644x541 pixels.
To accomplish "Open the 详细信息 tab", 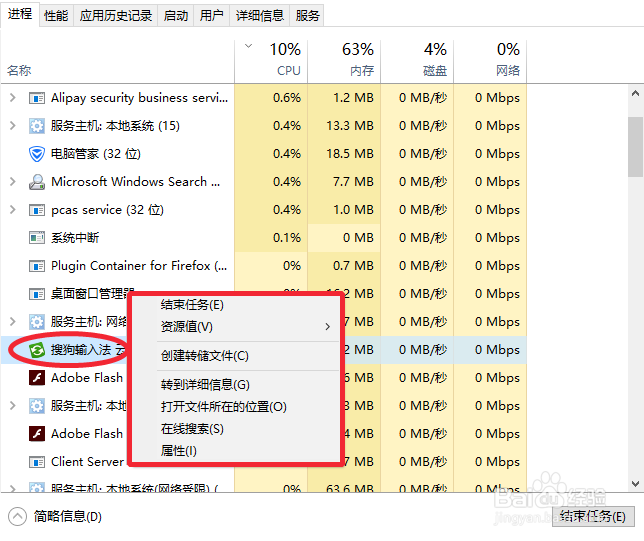I will (260, 16).
